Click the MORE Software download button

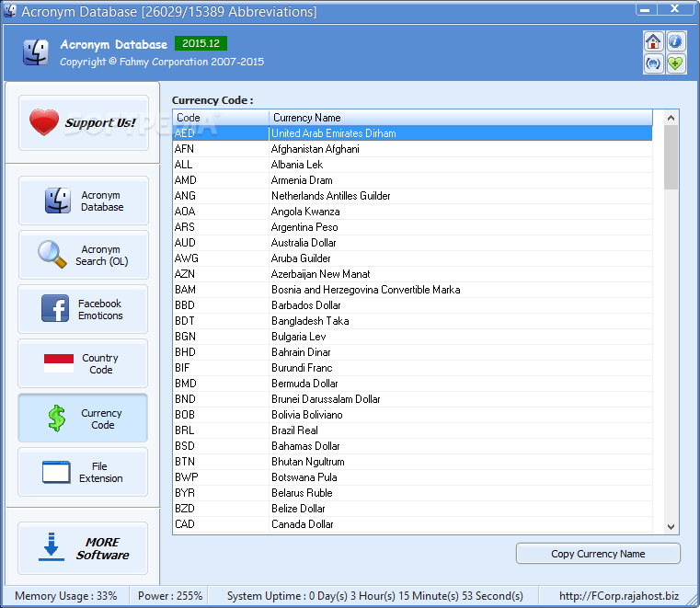click(x=83, y=548)
